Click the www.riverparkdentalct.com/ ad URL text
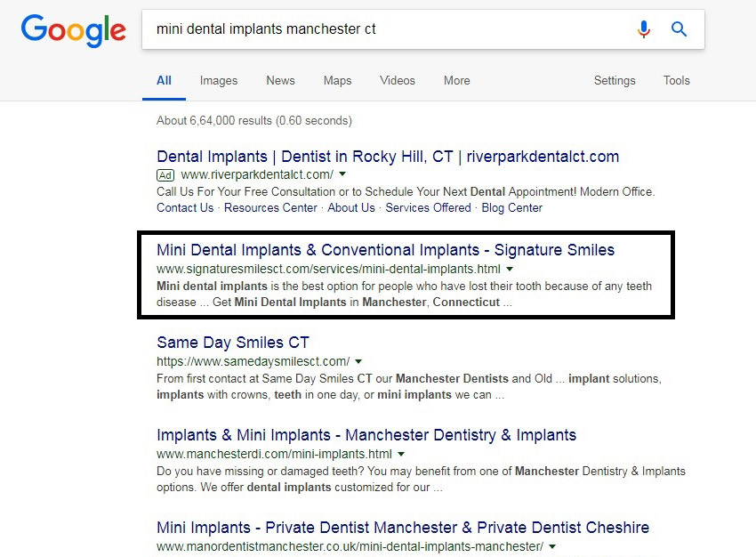Image resolution: width=756 pixels, height=557 pixels. point(257,174)
